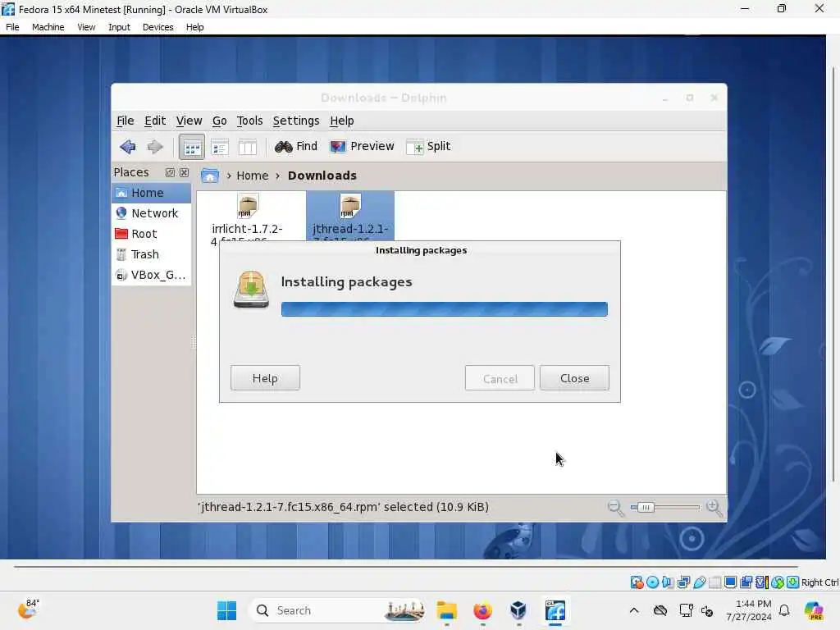Open VirtualBox Manager cube taskbar icon
The height and width of the screenshot is (630, 840).
point(518,610)
